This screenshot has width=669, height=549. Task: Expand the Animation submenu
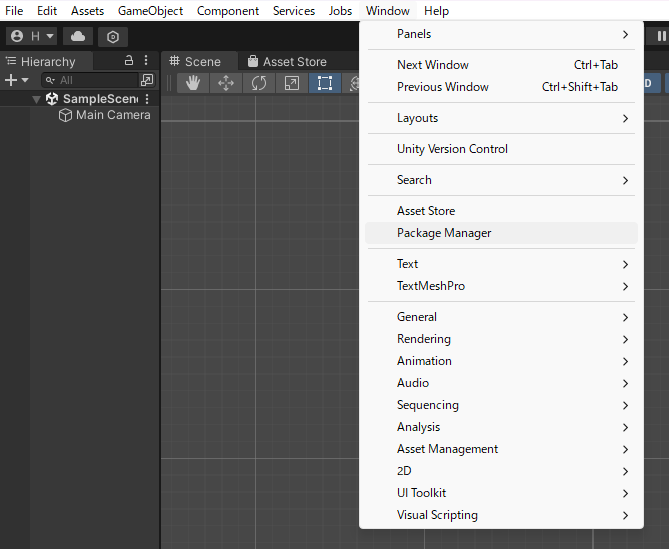point(501,361)
